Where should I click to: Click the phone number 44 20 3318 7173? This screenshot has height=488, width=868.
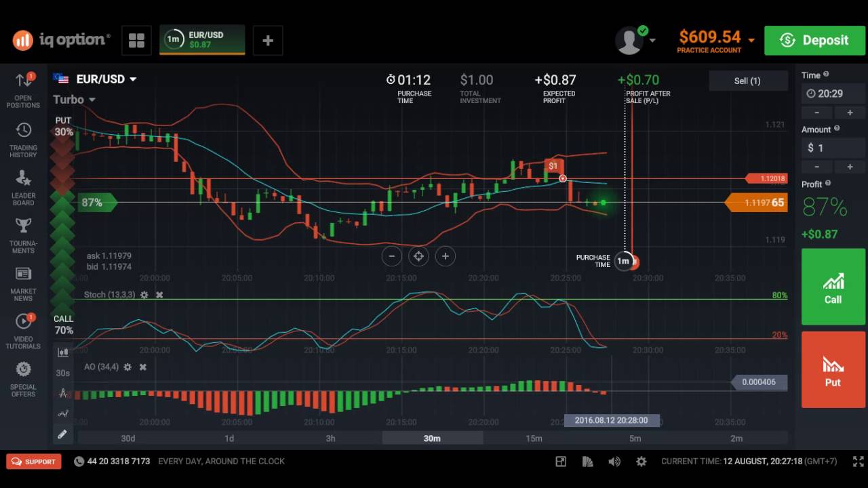(119, 462)
